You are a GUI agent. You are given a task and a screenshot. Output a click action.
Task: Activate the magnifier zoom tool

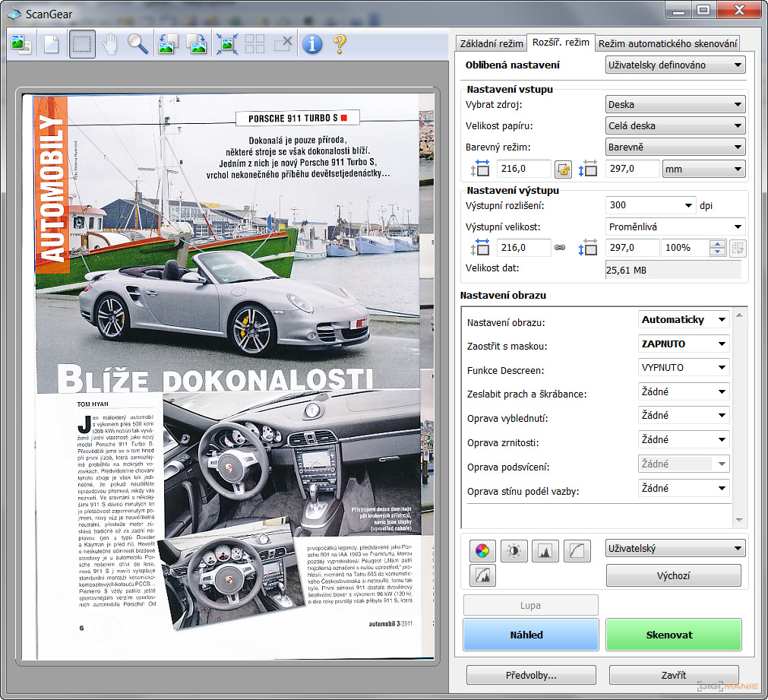click(137, 44)
